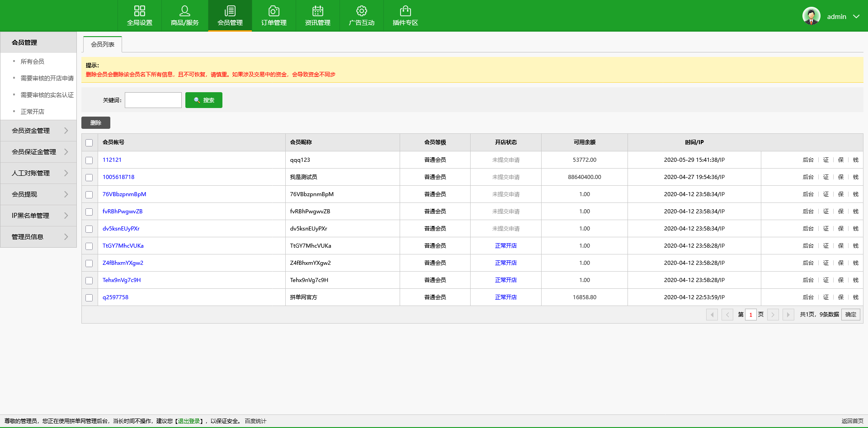This screenshot has height=428, width=868.
Task: Click 后台 action for member TtGY7MhcVUKa
Action: coord(808,246)
